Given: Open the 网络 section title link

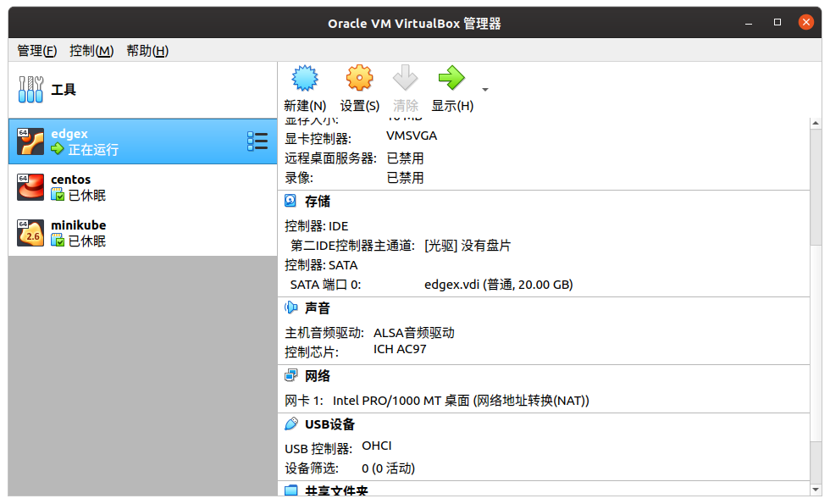Looking at the screenshot, I should click(x=318, y=376).
